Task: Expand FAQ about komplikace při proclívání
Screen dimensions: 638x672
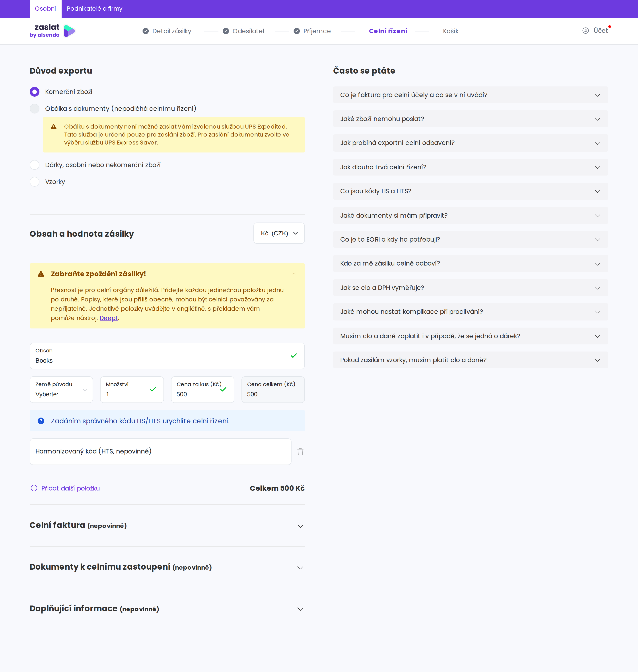Action: tap(470, 312)
